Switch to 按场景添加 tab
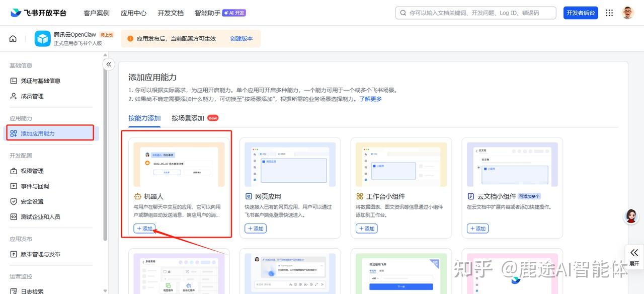 point(188,118)
